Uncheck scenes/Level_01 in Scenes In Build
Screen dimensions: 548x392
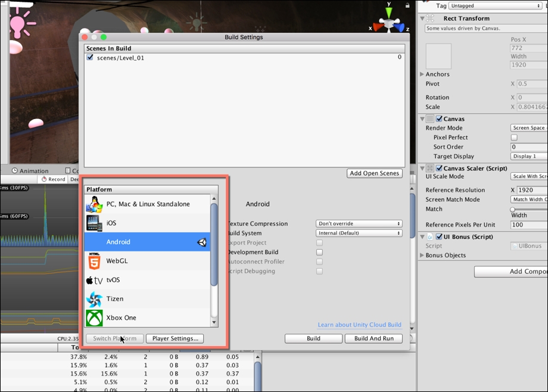point(90,57)
